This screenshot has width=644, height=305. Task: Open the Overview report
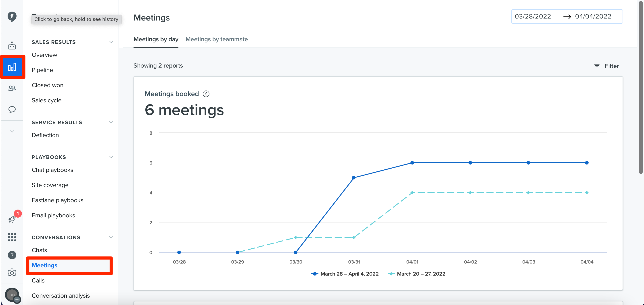[44, 55]
